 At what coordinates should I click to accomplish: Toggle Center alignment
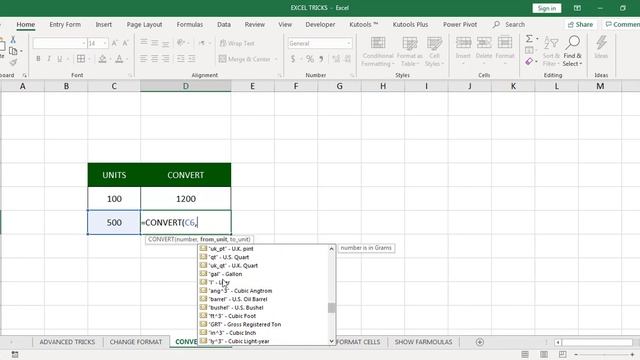click(x=155, y=59)
